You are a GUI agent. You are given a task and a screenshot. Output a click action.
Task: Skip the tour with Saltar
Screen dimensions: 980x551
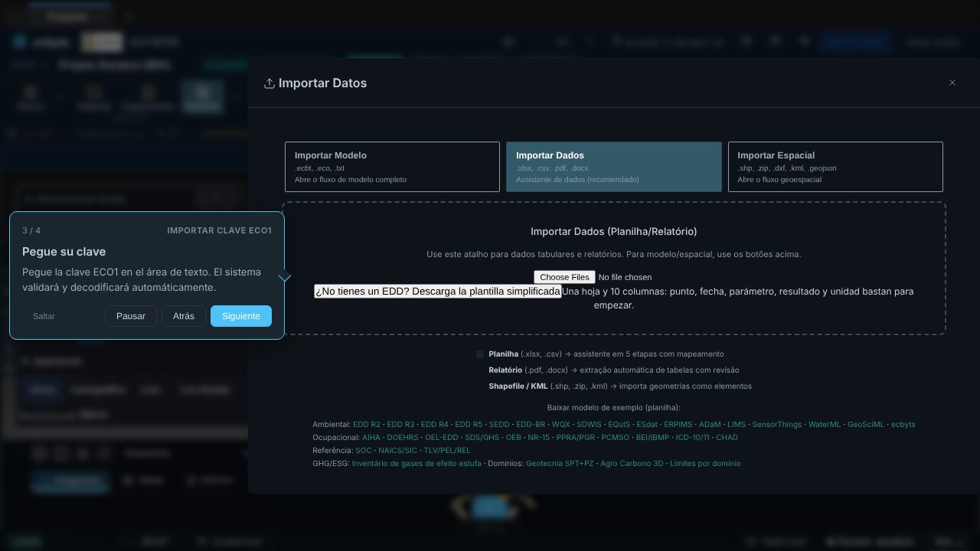click(44, 316)
